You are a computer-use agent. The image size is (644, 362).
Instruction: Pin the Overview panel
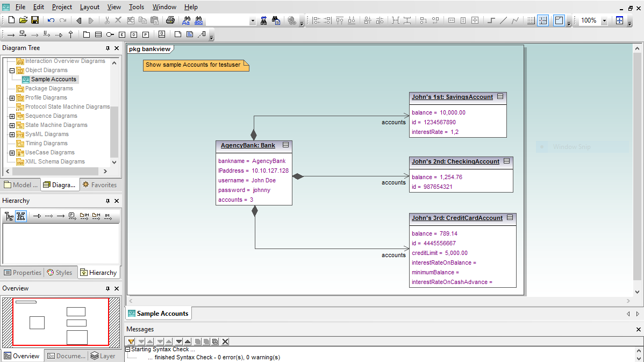click(x=108, y=288)
